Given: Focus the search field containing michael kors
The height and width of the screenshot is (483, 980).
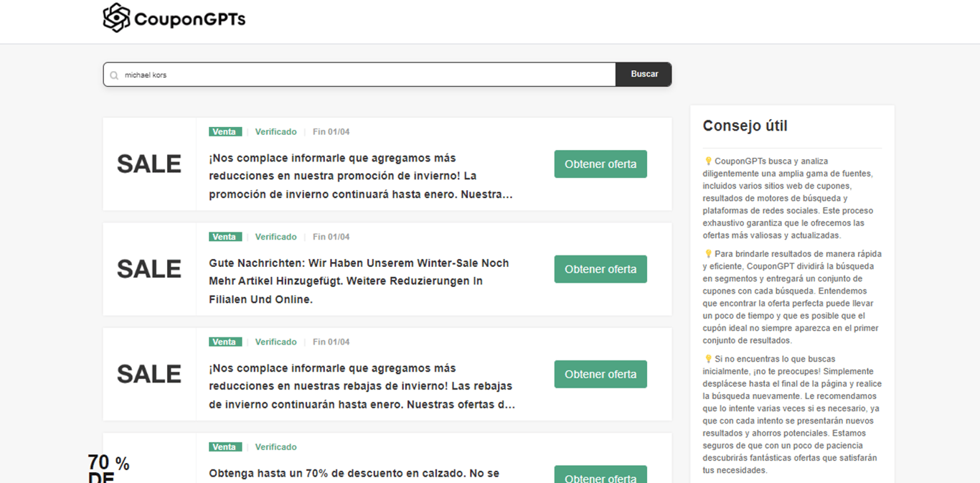Looking at the screenshot, I should coord(359,75).
